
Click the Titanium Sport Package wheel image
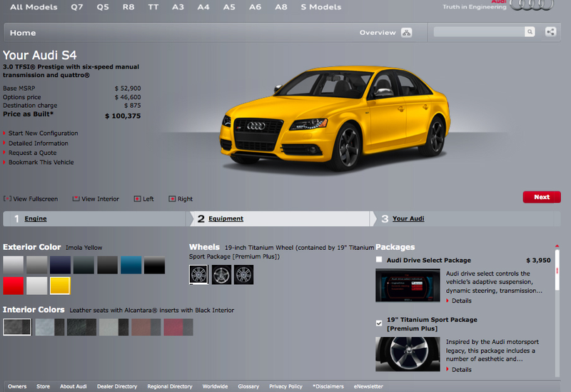408,354
